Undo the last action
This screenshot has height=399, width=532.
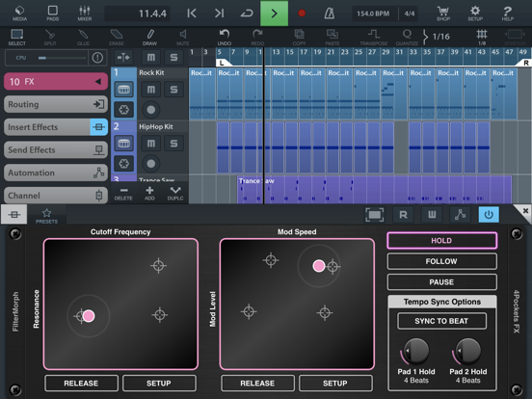pos(225,38)
